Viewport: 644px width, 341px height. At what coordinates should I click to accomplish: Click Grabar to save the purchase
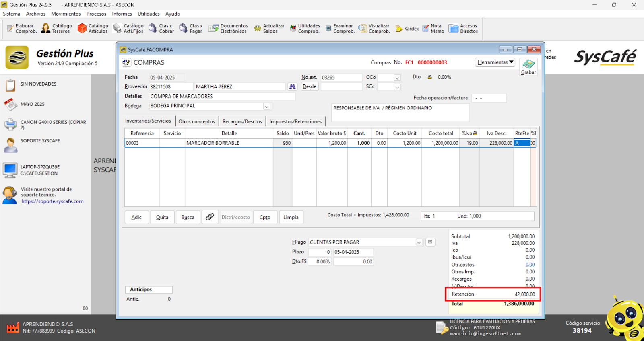tap(528, 66)
